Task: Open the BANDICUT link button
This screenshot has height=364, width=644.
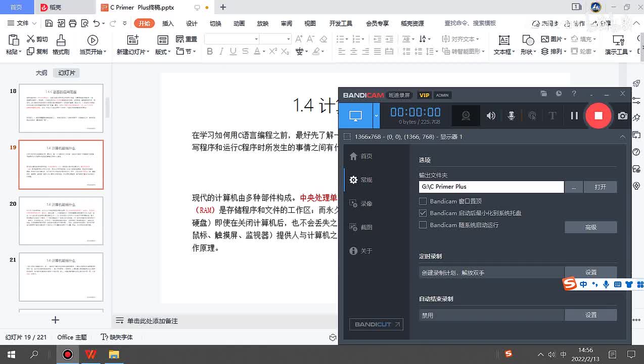Action: pos(376,324)
